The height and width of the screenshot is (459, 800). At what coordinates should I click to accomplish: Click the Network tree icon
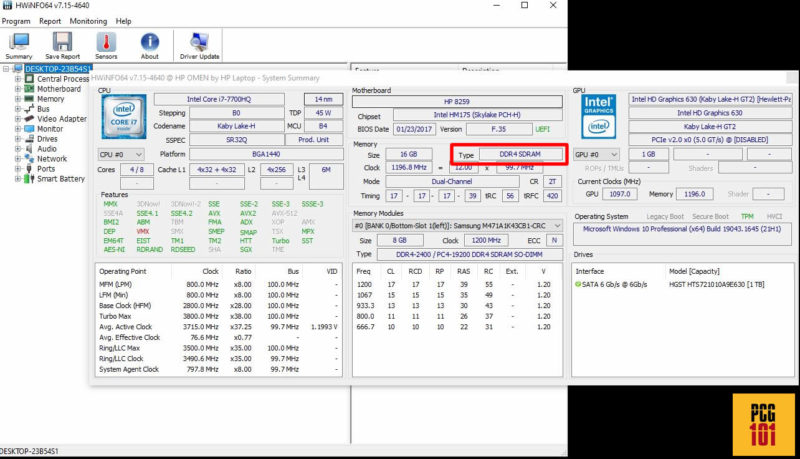click(x=30, y=159)
